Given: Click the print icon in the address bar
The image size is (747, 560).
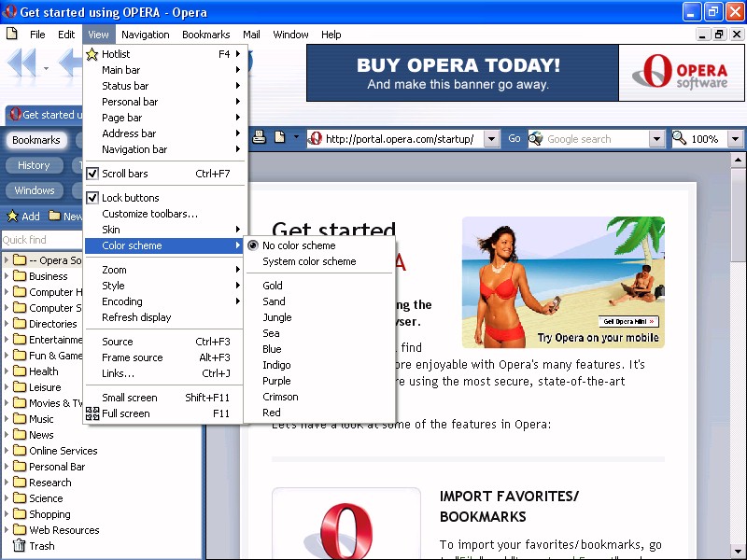Looking at the screenshot, I should coord(260,138).
